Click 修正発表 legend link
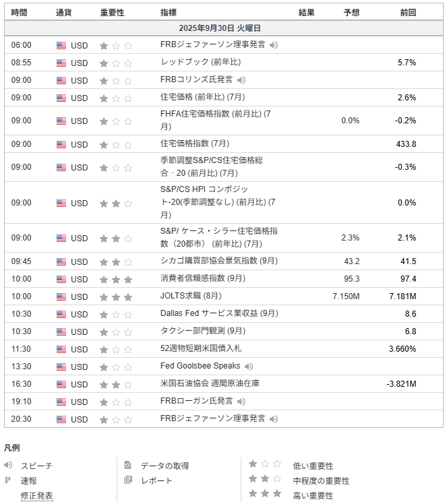 click(36, 495)
